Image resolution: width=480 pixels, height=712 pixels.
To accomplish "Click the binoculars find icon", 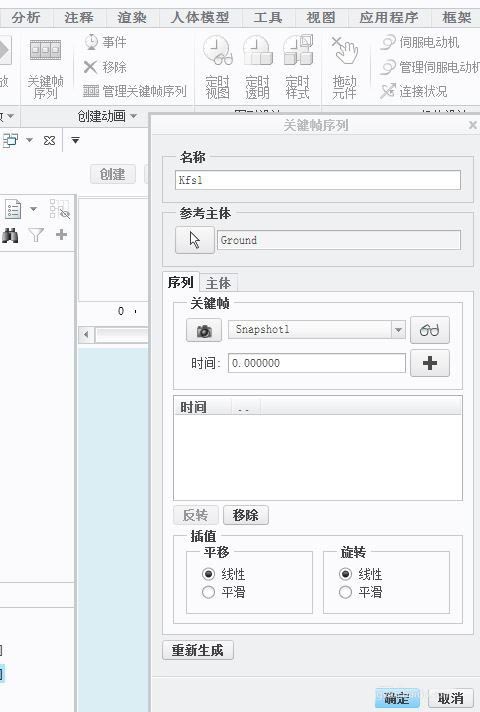I will tap(10, 235).
